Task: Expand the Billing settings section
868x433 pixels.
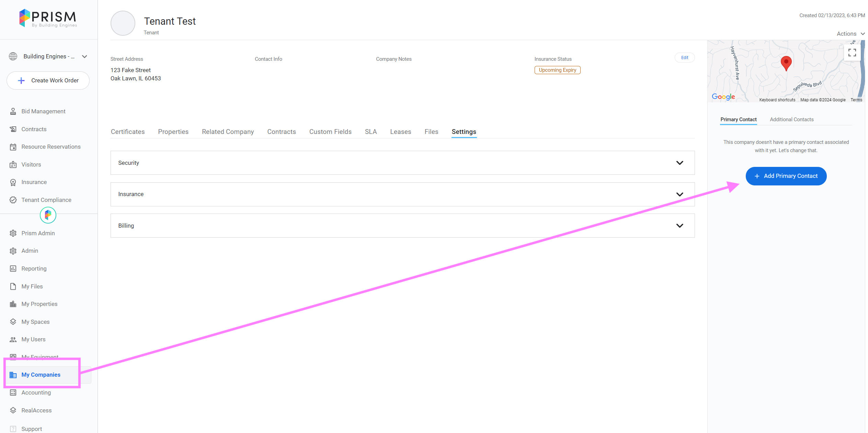Action: point(679,226)
